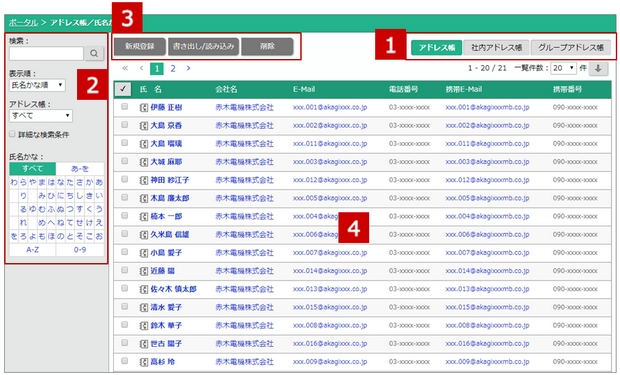Click the card icon next to 清水 愛子
This screenshot has height=375, width=620.
(x=144, y=308)
